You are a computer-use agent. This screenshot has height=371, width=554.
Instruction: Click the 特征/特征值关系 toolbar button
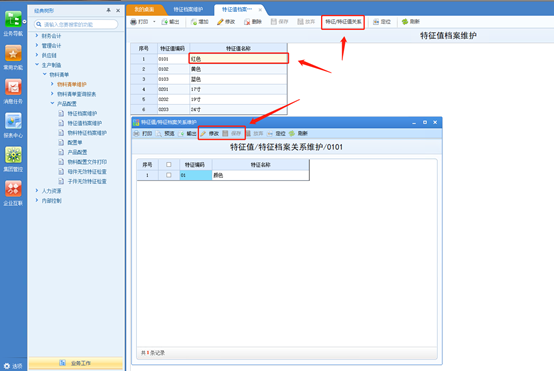(343, 22)
